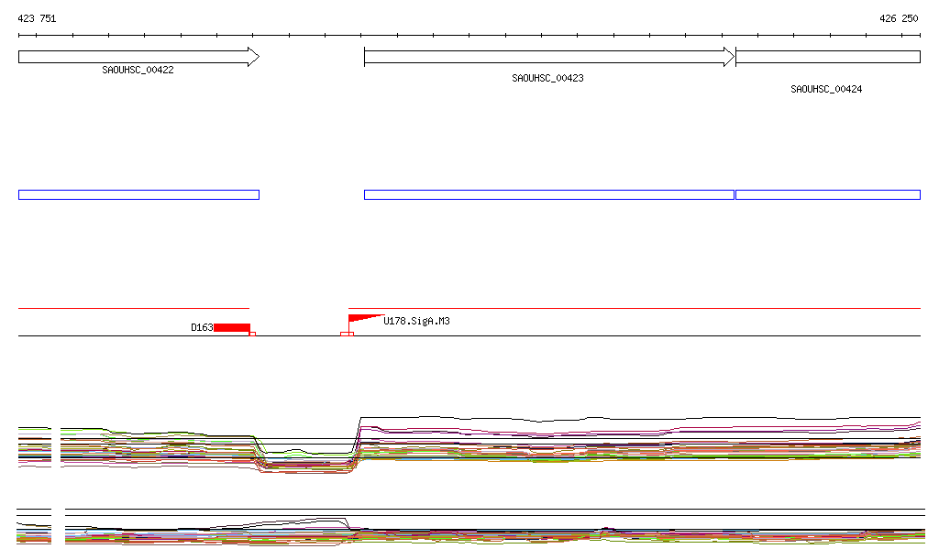939x560 pixels.
Task: Click the 426 250 end coordinate
Action: (899, 18)
